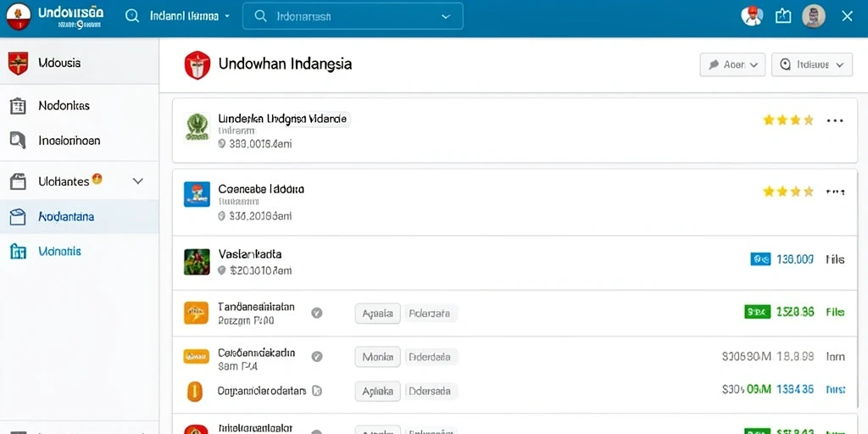The height and width of the screenshot is (434, 868).
Task: Open the more menu on Coeneabe row
Action: [835, 192]
